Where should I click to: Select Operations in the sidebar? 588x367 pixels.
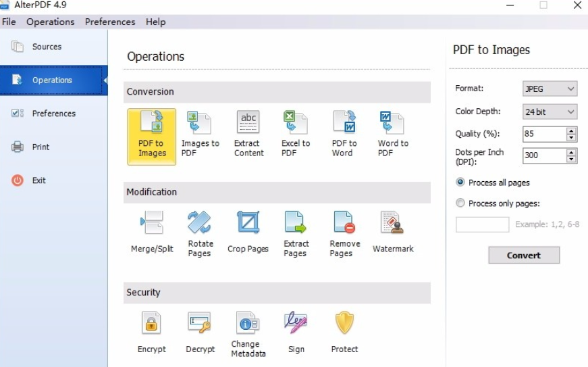pos(53,80)
